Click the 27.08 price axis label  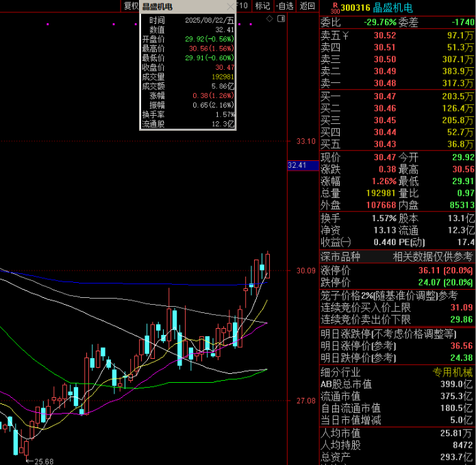coord(305,401)
